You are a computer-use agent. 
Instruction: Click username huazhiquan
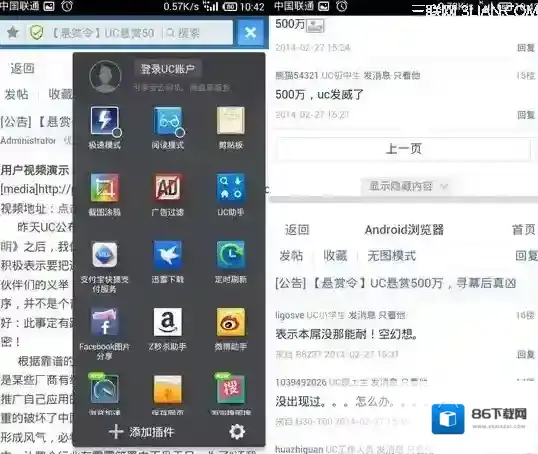[x=299, y=449]
